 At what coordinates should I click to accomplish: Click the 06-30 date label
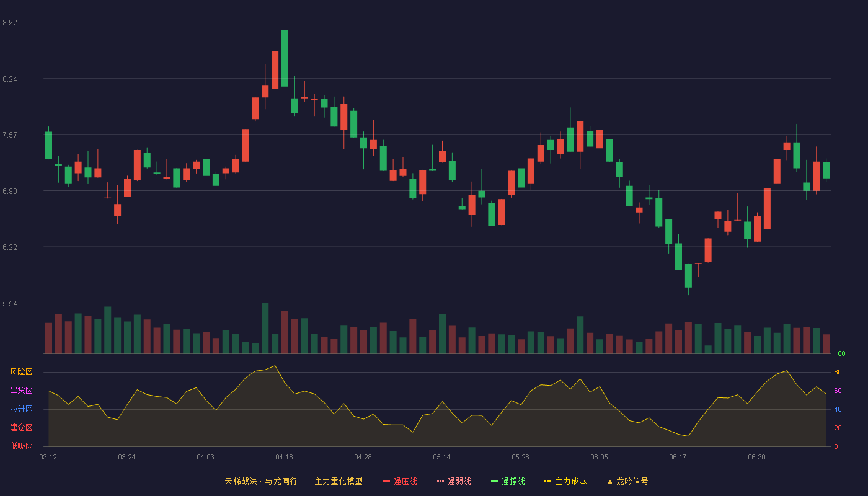[x=756, y=457]
